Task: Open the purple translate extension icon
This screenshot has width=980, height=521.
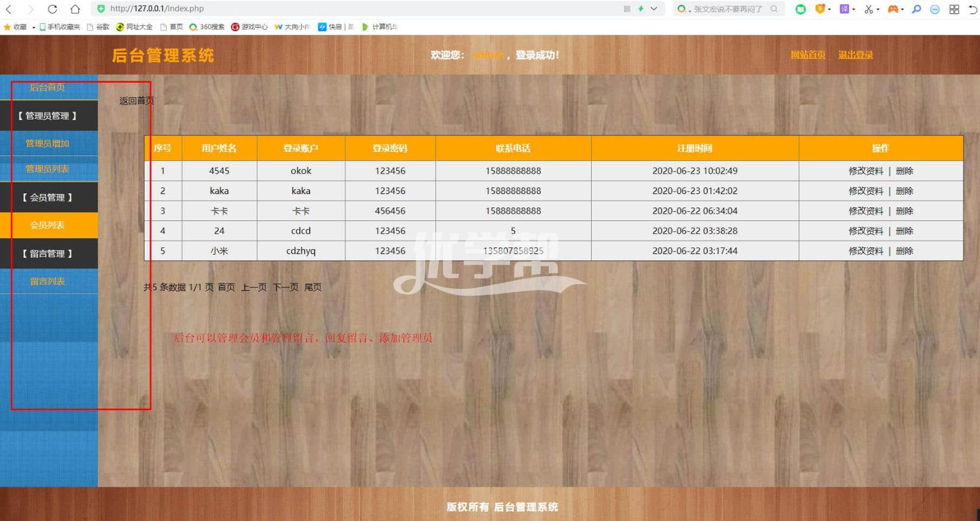Action: (845, 9)
